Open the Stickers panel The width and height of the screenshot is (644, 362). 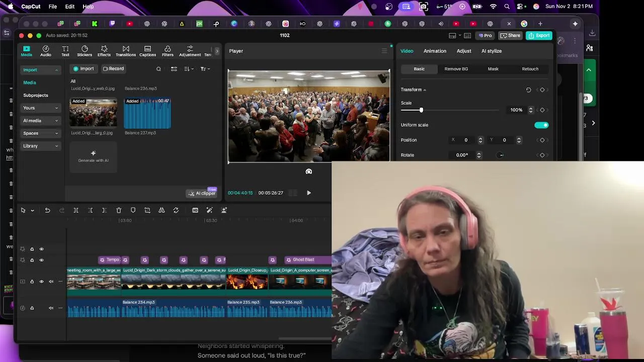coord(85,51)
